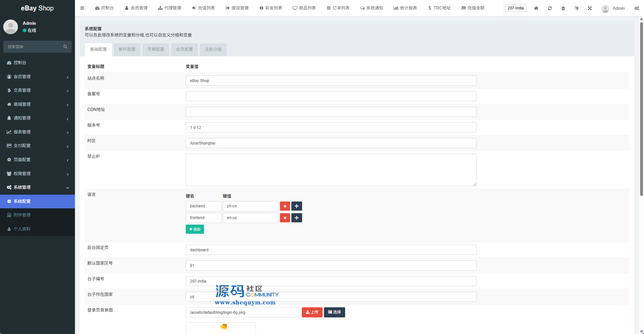Viewport: 644px width, 334px height.
Task: Click the green 追加 button
Action: pyautogui.click(x=195, y=229)
